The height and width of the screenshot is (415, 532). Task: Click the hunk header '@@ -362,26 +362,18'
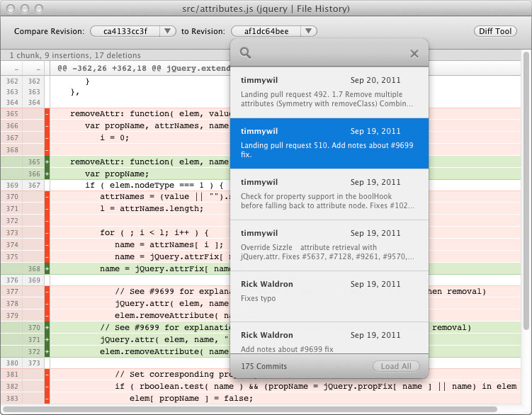(144, 68)
